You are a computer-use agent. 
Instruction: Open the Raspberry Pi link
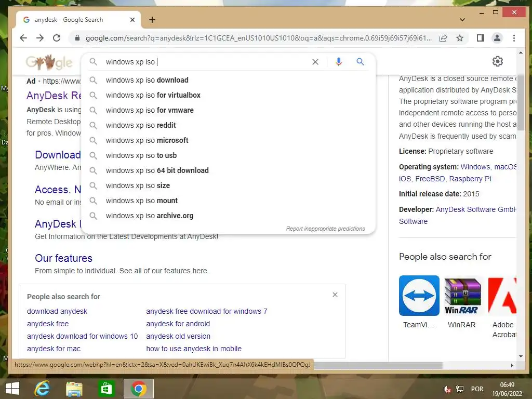tap(470, 179)
